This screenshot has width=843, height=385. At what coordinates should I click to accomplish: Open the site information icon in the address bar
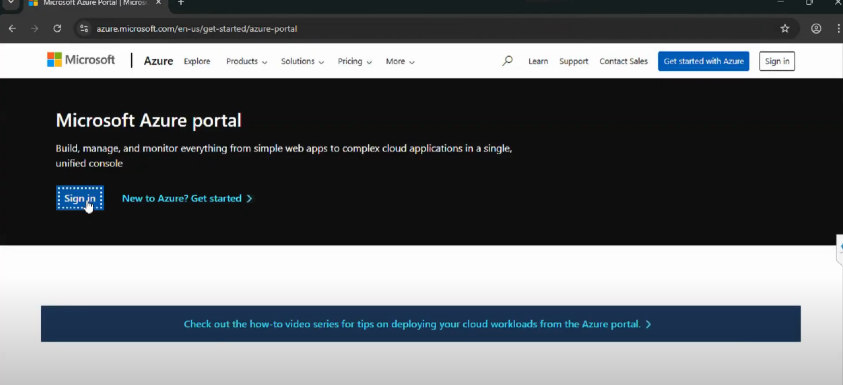[x=84, y=28]
